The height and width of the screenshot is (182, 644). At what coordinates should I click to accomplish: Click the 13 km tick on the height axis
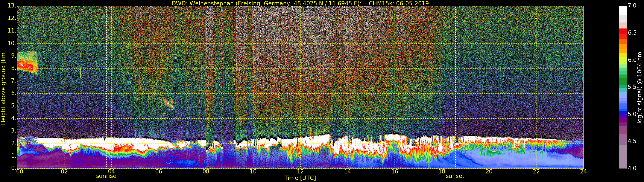click(x=12, y=6)
